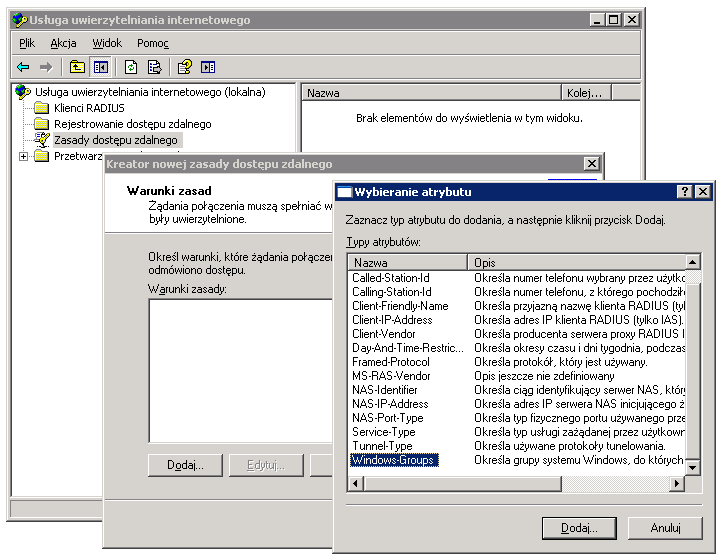Refresh the view using toolbar icon

coord(131,67)
